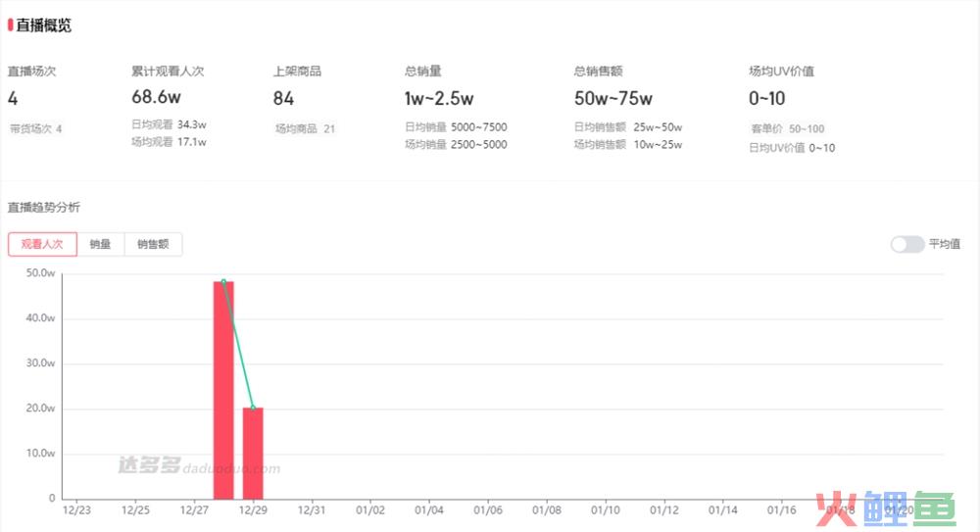
Task: Click the 日均销量 5000~7500 text
Action: click(456, 127)
